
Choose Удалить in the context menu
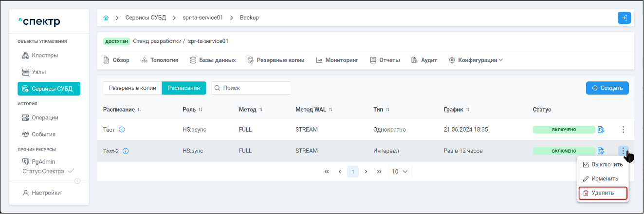coord(603,193)
